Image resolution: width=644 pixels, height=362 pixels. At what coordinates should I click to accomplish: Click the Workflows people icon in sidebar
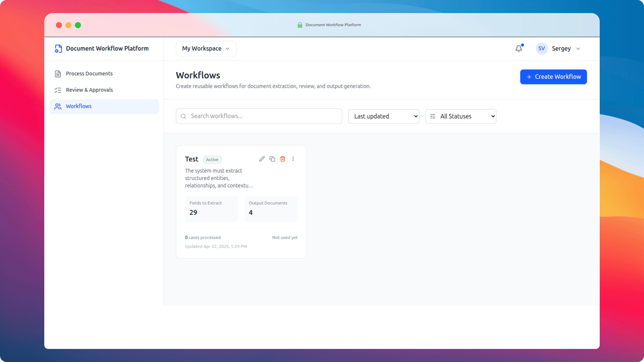[58, 106]
